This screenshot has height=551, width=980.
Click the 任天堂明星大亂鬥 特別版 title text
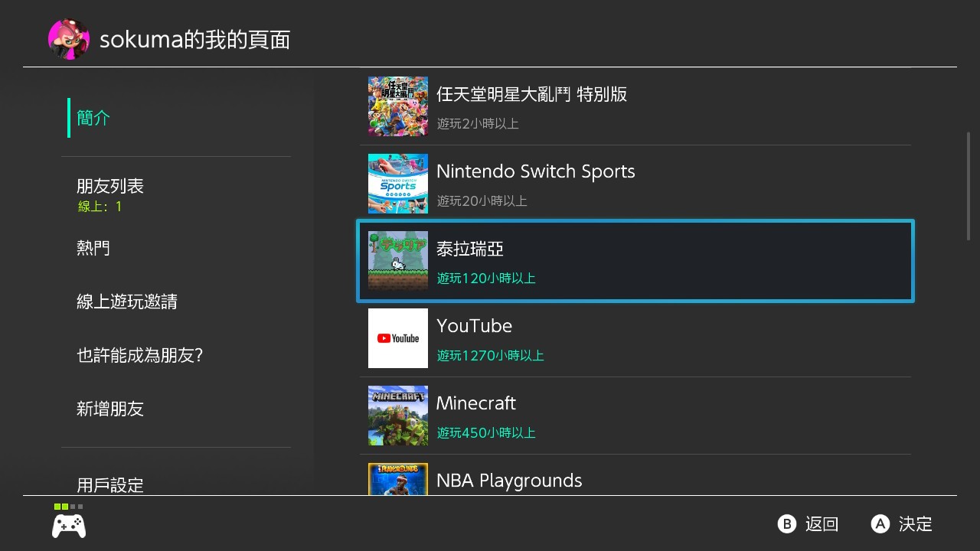click(532, 94)
